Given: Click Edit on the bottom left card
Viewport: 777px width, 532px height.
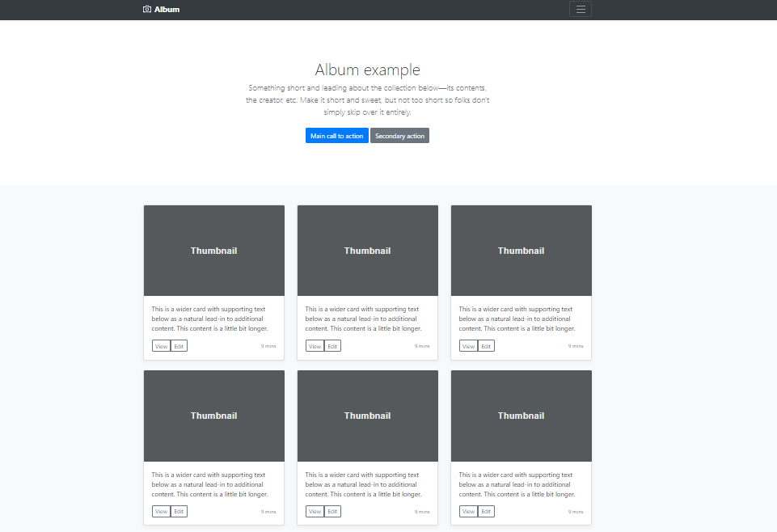Looking at the screenshot, I should pos(179,511).
